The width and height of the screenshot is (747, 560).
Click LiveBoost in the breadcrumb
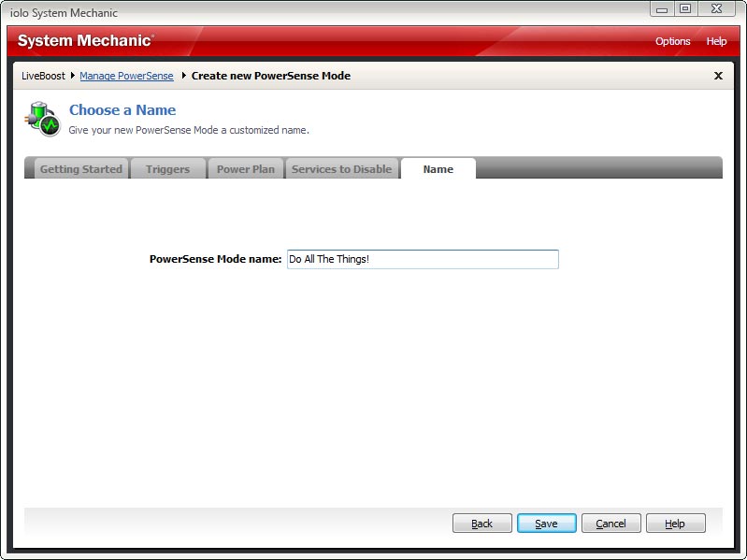coord(43,76)
